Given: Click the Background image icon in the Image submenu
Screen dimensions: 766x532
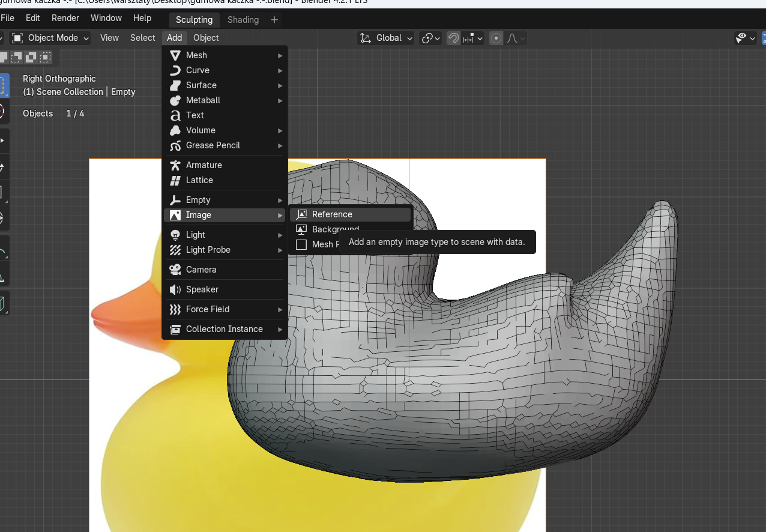Looking at the screenshot, I should (301, 229).
